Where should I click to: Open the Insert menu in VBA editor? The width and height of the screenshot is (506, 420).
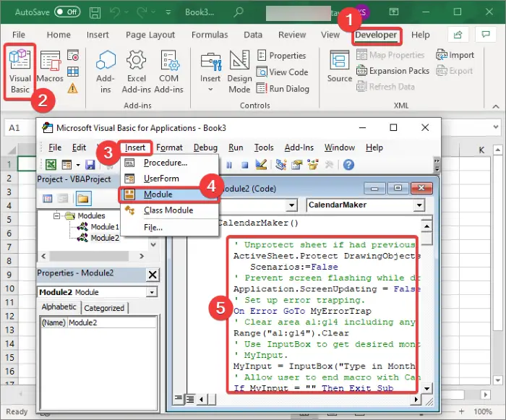coord(135,147)
